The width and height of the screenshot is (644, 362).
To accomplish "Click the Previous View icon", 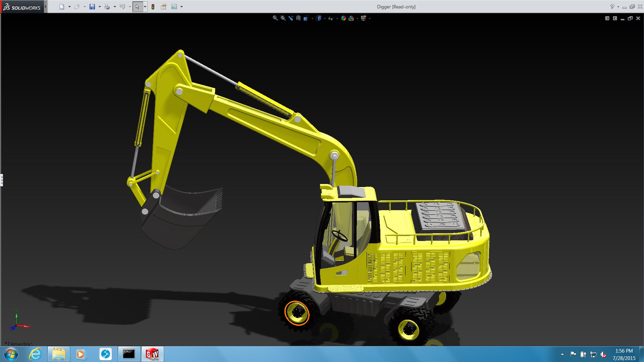I will click(x=290, y=18).
